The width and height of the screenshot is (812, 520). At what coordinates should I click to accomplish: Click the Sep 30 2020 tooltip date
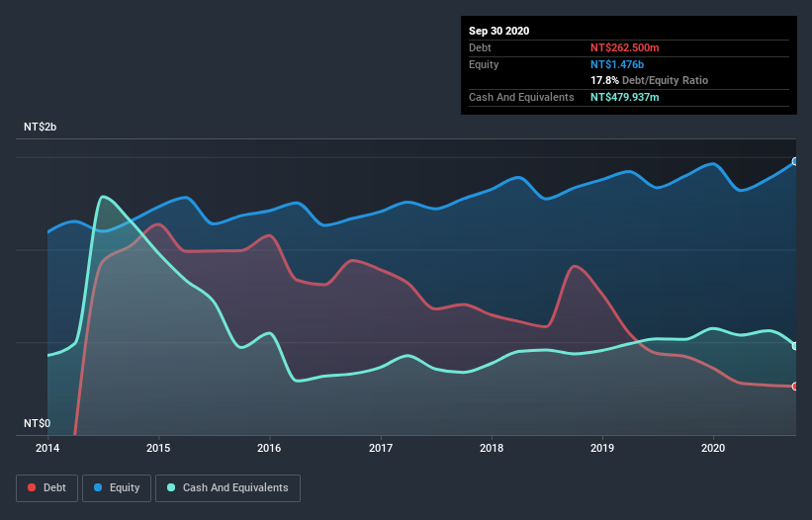498,31
